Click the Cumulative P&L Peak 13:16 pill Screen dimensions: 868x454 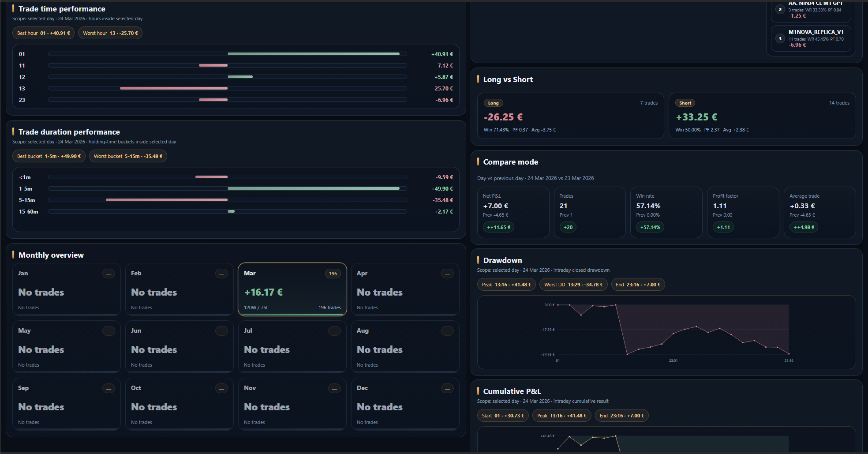tap(561, 416)
